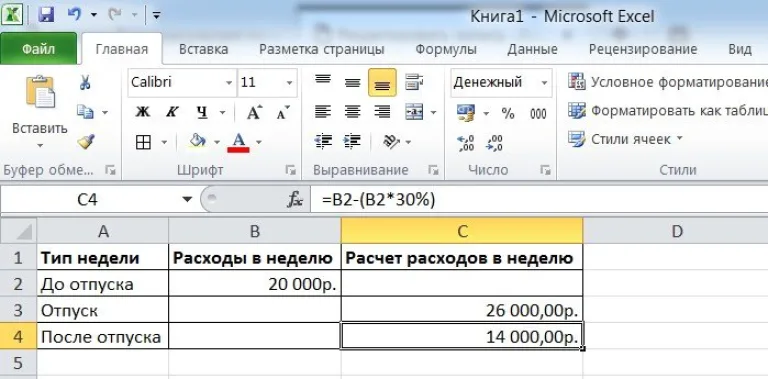Click the fx insert function button
The width and height of the screenshot is (768, 379).
(295, 199)
